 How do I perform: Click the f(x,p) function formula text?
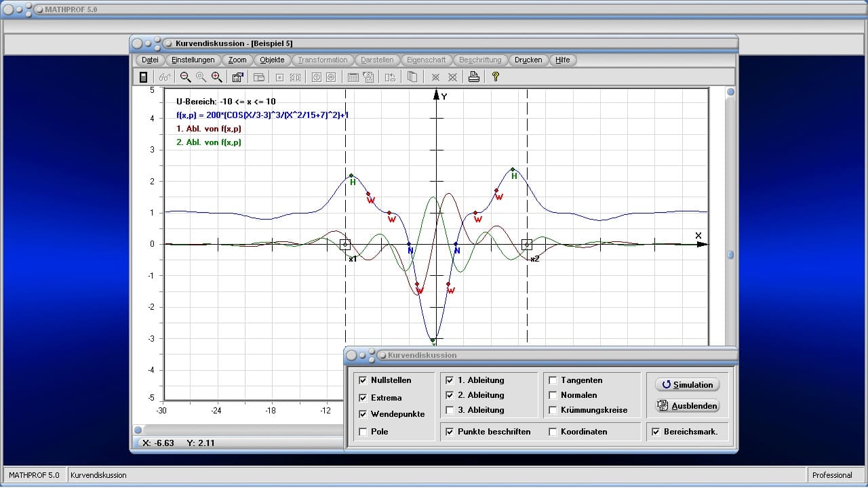(262, 115)
